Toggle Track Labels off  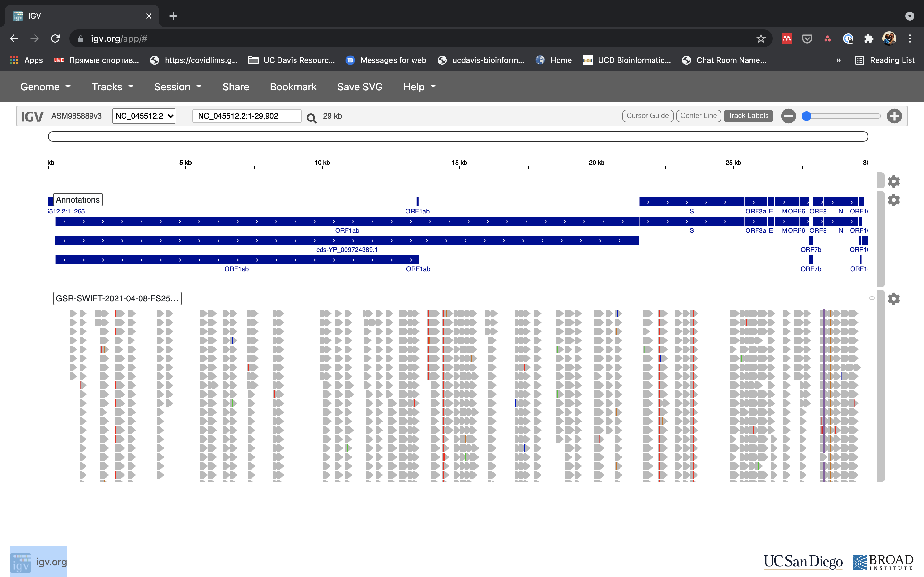click(748, 116)
